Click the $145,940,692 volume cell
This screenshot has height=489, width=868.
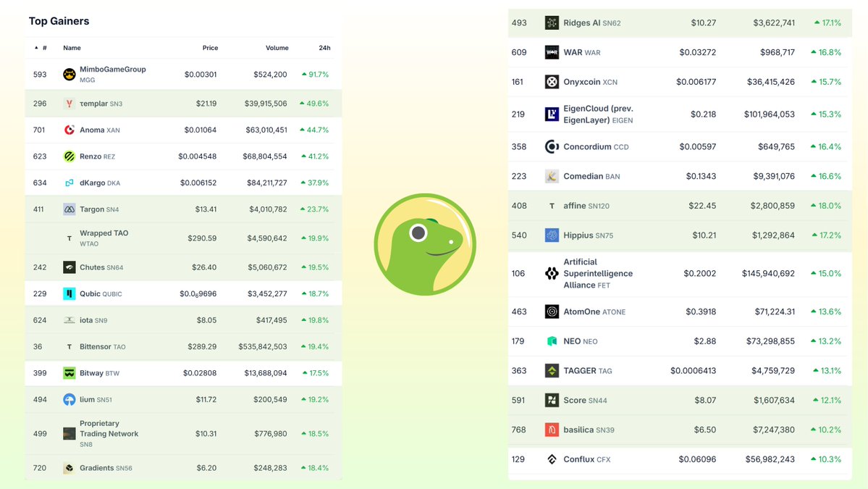click(x=768, y=274)
